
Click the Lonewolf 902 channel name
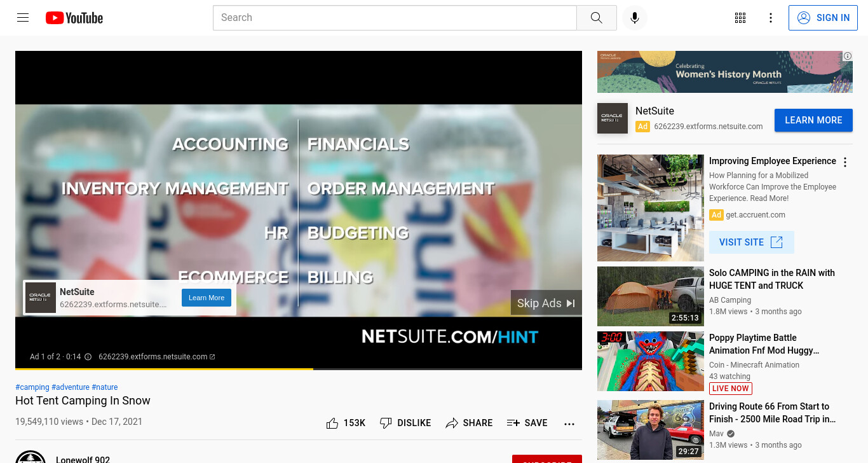(83, 459)
